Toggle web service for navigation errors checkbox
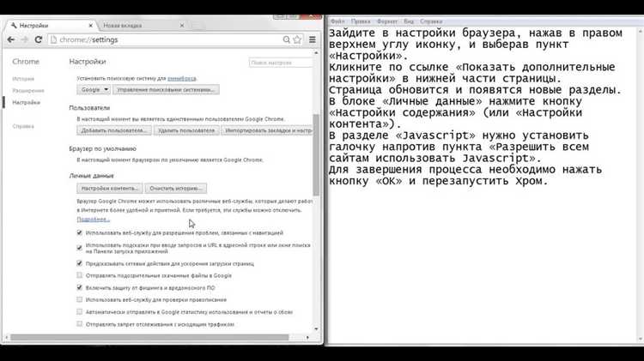The image size is (644, 361). coord(79,232)
